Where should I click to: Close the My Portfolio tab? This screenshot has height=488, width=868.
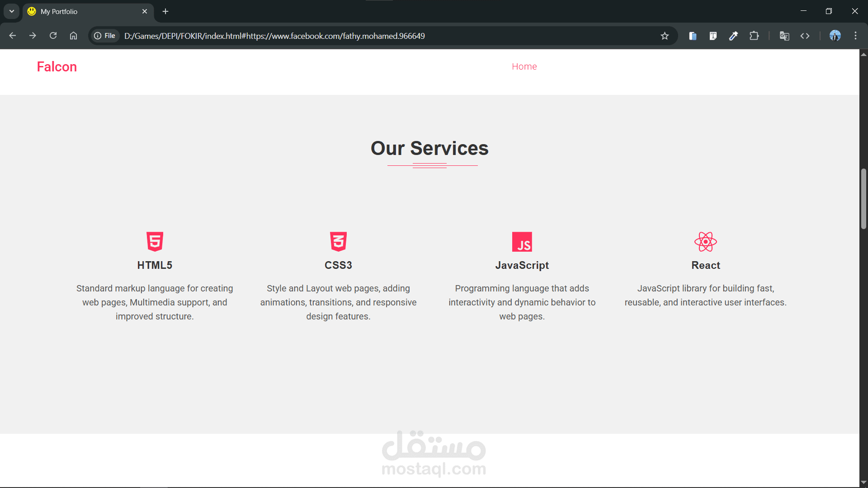tap(145, 11)
